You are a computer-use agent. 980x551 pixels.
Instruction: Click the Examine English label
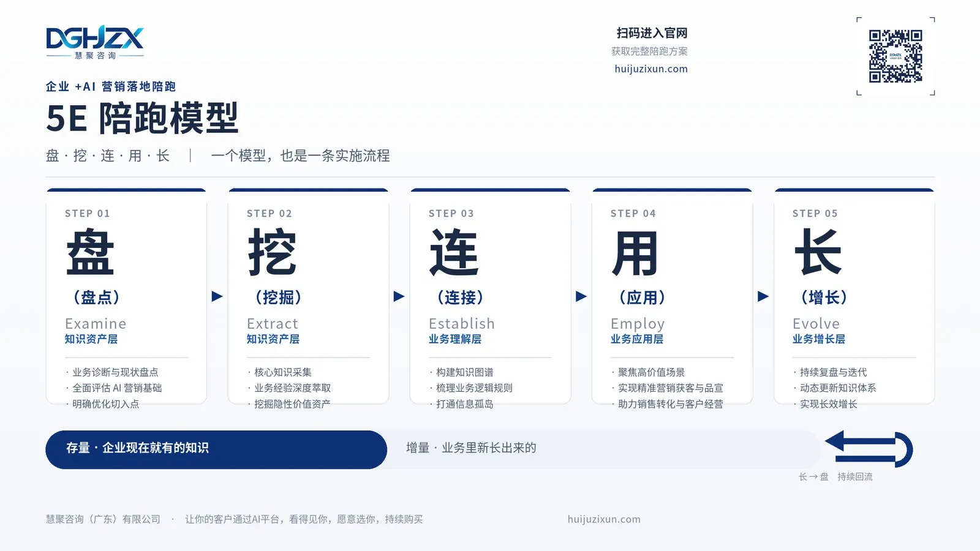tap(96, 323)
